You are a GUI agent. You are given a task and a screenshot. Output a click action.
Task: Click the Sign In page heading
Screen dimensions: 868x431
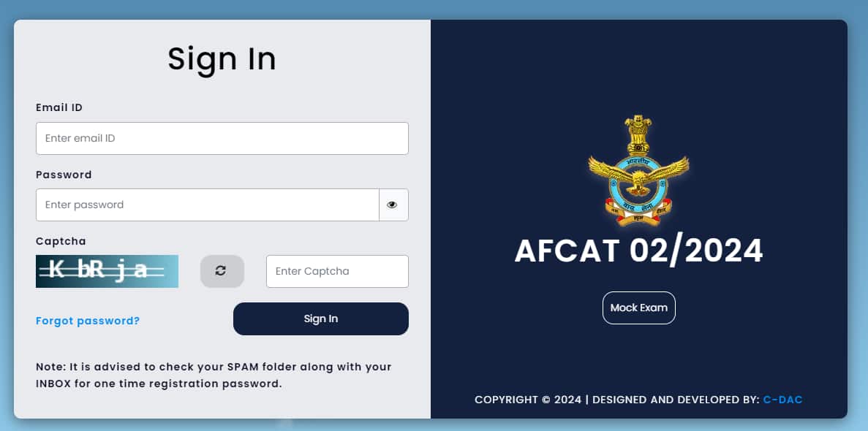point(222,58)
